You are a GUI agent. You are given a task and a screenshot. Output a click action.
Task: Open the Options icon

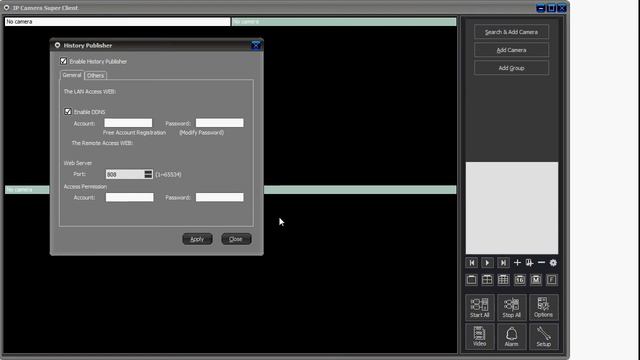coord(543,307)
